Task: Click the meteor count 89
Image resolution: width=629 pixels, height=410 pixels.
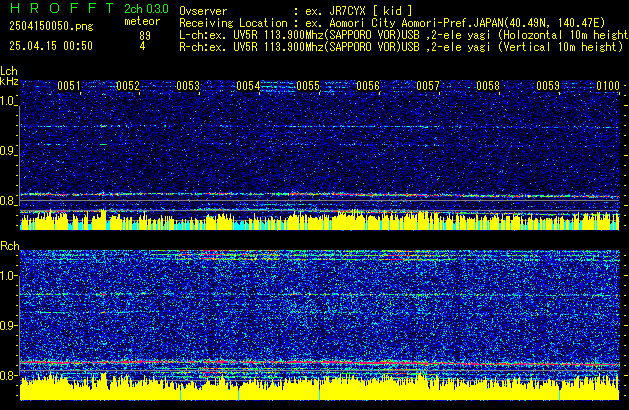Action: click(x=145, y=36)
